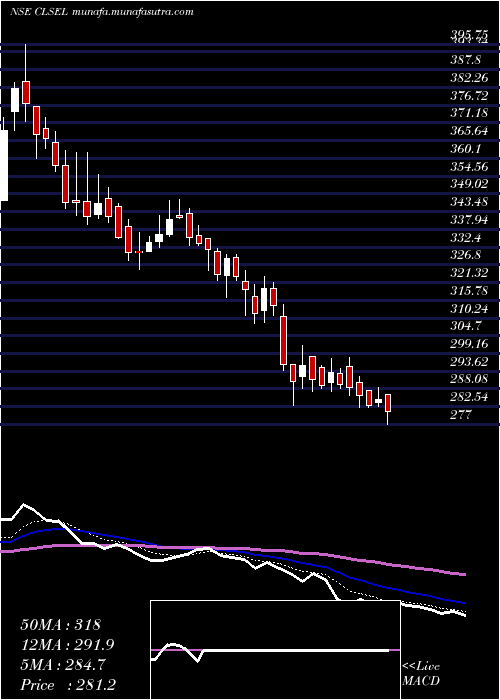Select the 277 price axis label
500x700 pixels.
pyautogui.click(x=461, y=415)
